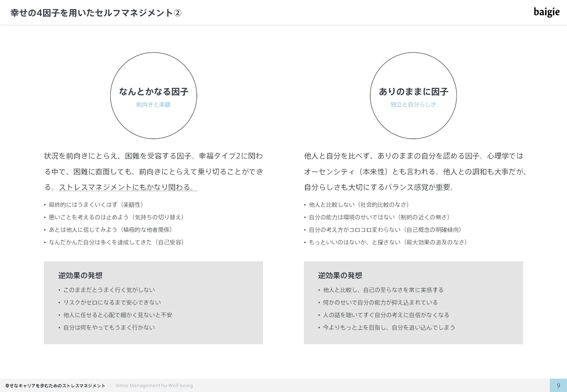Click 逆効果の発想 heading above 他人と比較し、自己の至らなさ

tap(340, 275)
